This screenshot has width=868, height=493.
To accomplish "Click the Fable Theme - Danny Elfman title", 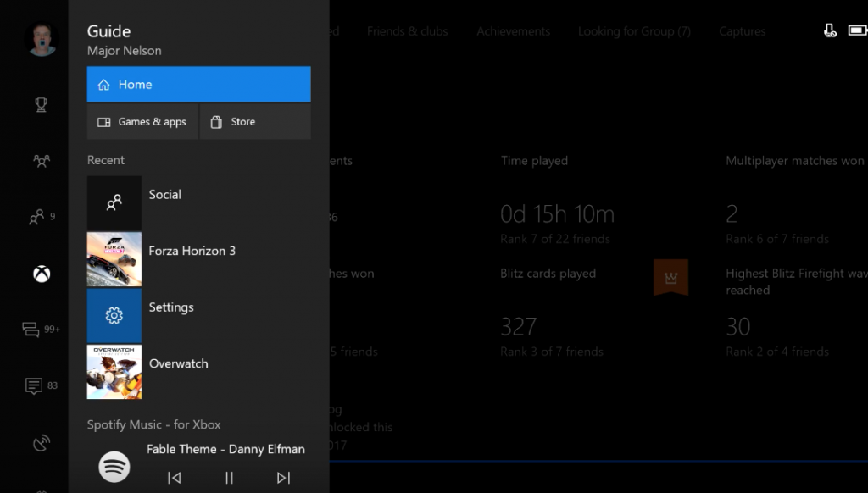I will tap(225, 449).
